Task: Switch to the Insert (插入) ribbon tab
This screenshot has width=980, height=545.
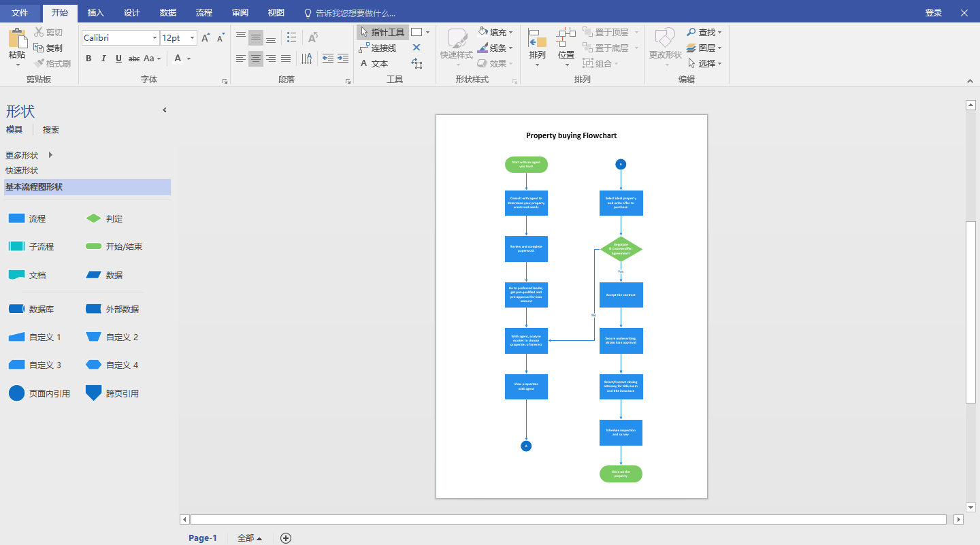Action: point(96,13)
